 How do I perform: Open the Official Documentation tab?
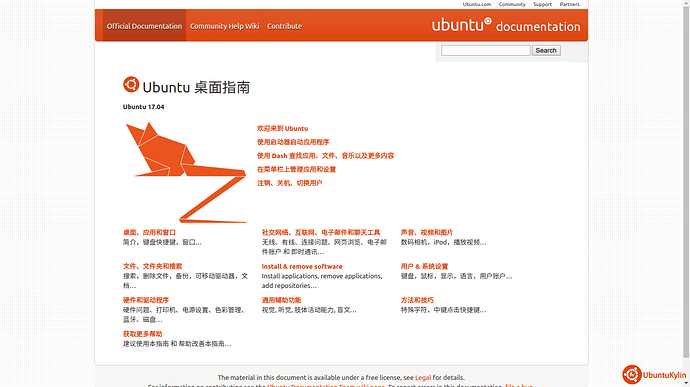coord(144,26)
